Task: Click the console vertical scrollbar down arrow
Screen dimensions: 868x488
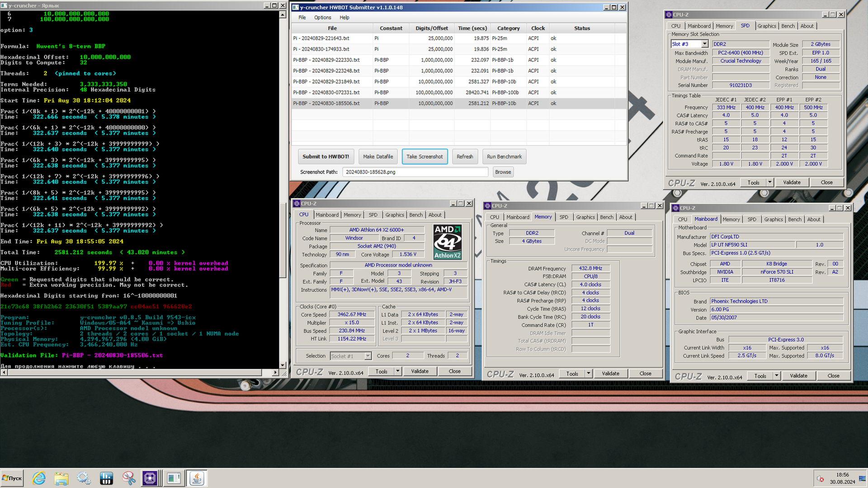Action: pos(283,365)
